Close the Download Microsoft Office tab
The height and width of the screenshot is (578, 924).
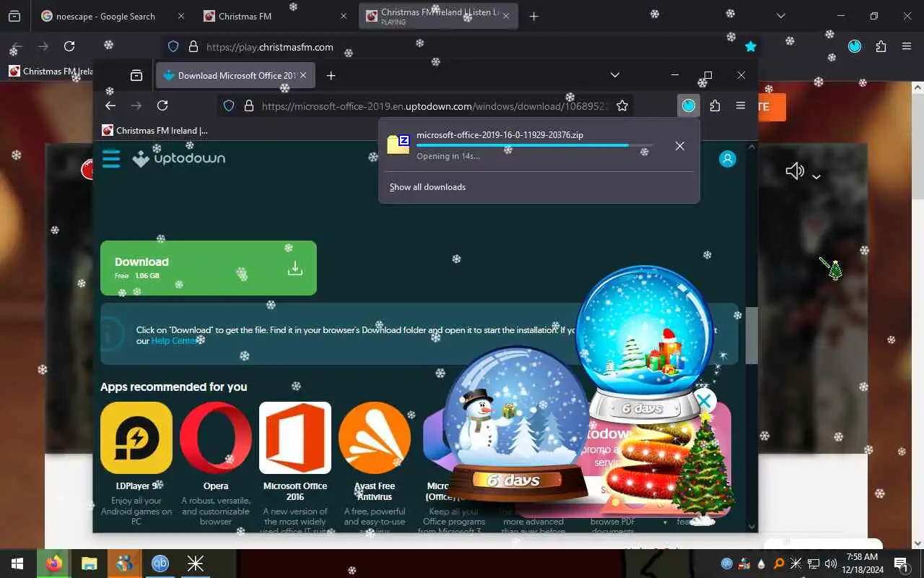tap(304, 75)
